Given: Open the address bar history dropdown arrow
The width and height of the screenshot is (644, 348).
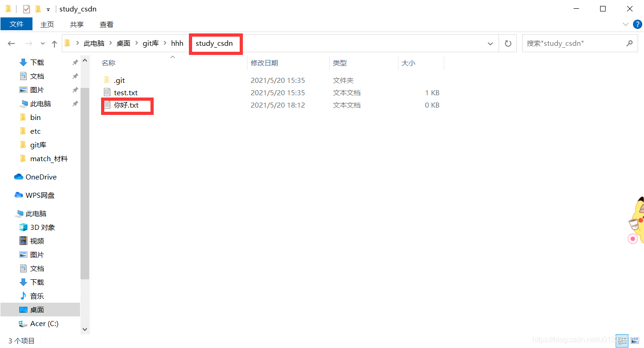Looking at the screenshot, I should tap(491, 43).
